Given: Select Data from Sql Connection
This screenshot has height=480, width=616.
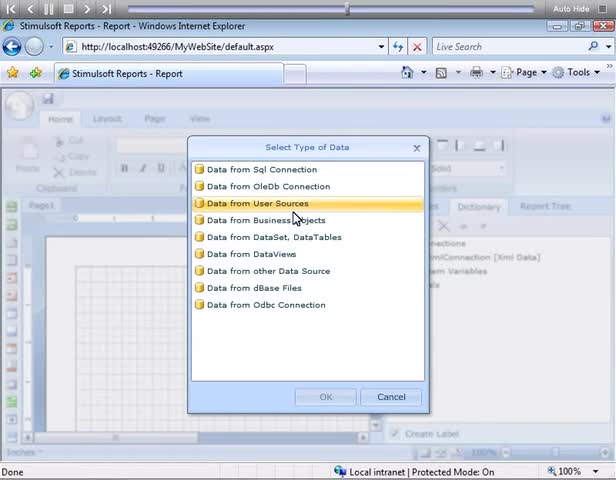Looking at the screenshot, I should coord(308,169).
